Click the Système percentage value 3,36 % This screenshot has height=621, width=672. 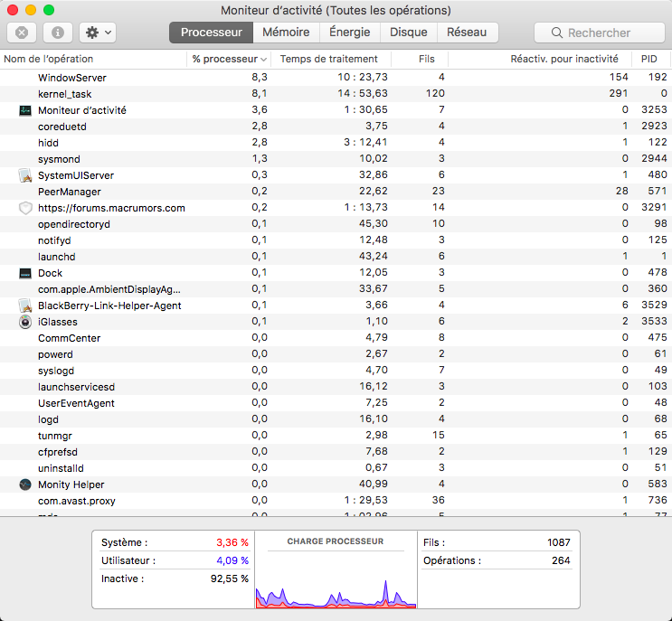(x=232, y=542)
